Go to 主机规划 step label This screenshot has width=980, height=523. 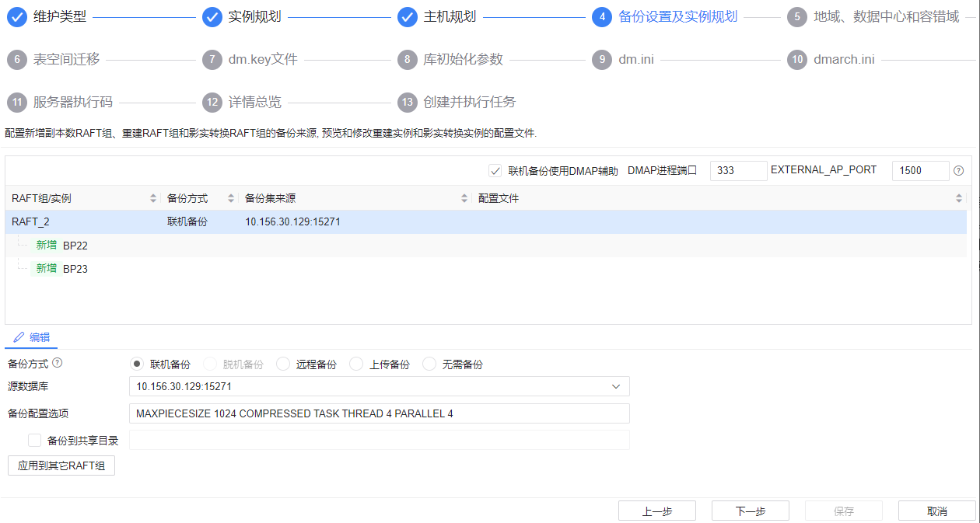tap(450, 17)
